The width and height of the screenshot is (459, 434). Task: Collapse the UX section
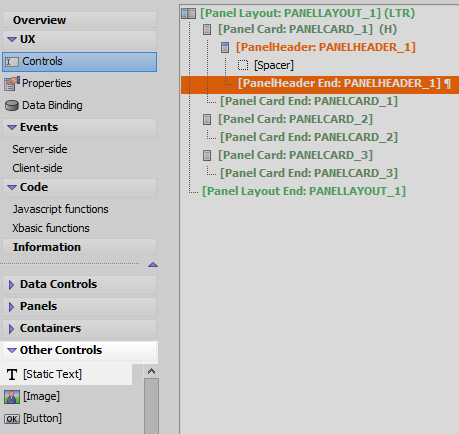[12, 39]
